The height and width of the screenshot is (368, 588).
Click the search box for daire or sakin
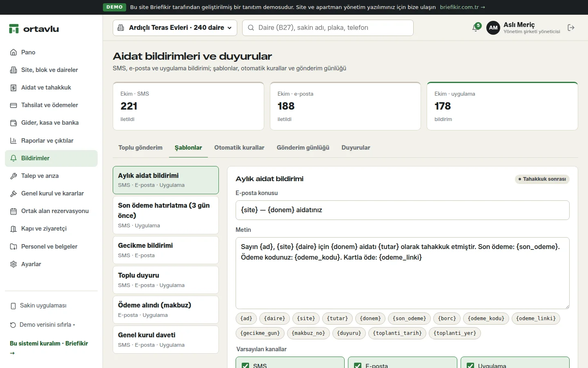328,28
